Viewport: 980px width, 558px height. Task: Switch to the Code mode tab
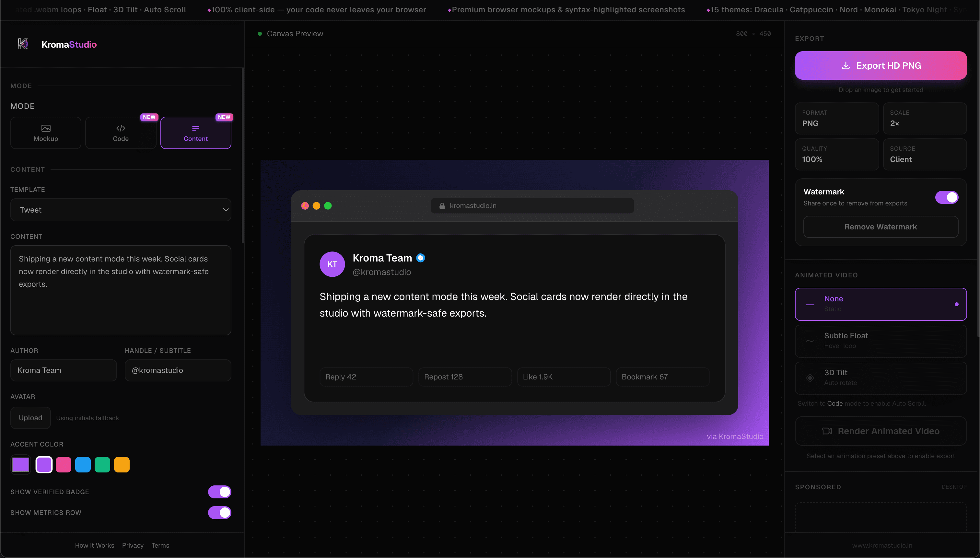click(121, 133)
